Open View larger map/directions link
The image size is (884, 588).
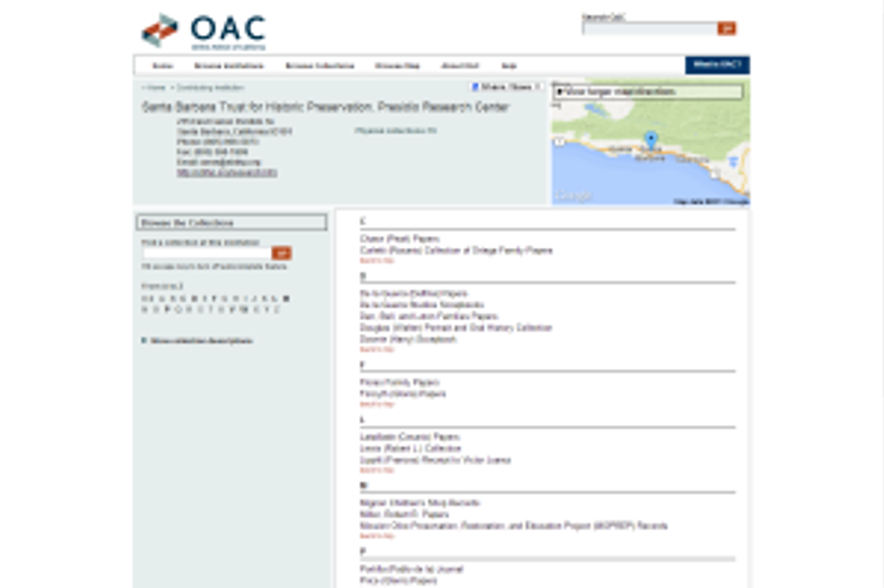click(x=648, y=91)
